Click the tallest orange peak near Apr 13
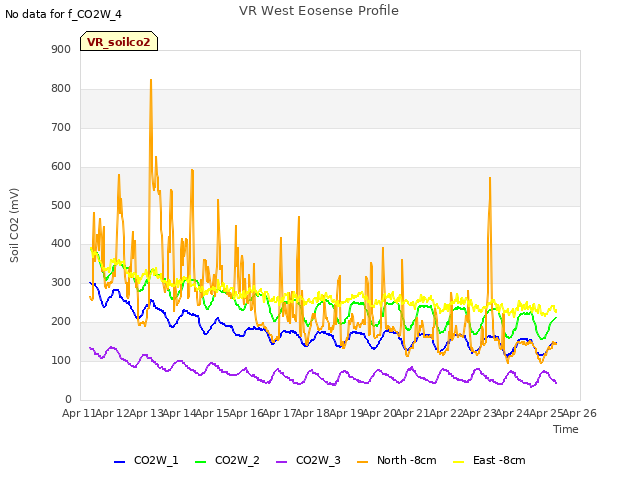This screenshot has height=480, width=640. click(x=151, y=80)
